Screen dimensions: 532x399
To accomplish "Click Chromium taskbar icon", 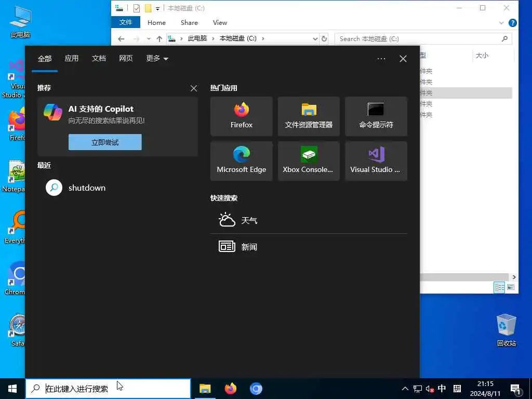I will tap(256, 389).
